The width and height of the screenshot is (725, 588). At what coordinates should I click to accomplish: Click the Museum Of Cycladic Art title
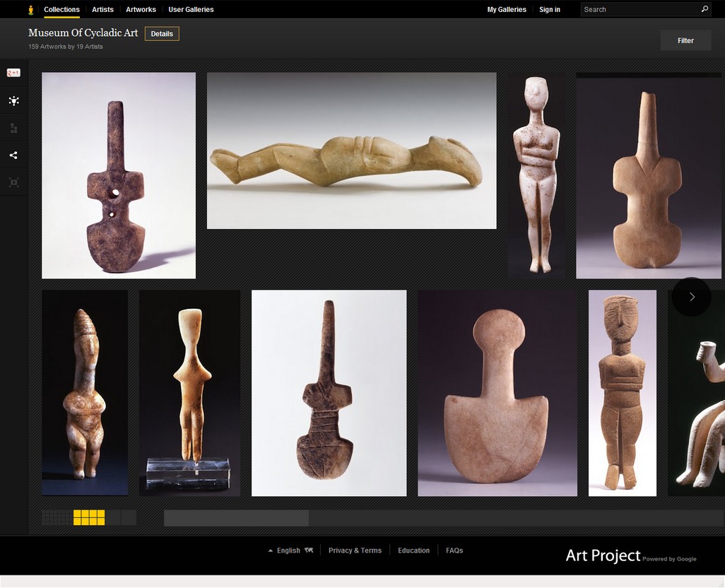[83, 33]
